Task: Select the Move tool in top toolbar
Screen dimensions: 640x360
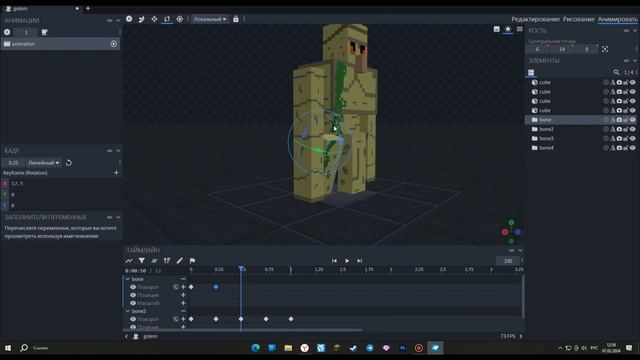Action: pyautogui.click(x=154, y=19)
